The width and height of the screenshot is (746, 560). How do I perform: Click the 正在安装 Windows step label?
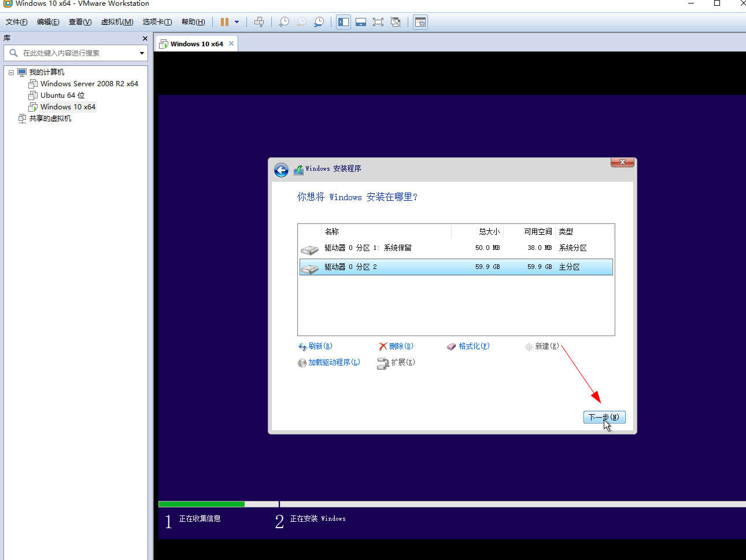coord(317,519)
